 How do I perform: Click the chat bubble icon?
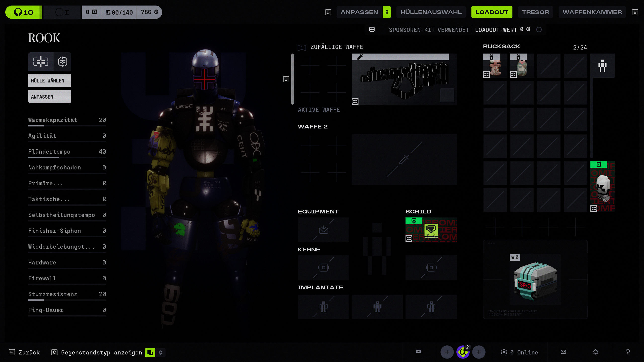point(418,352)
